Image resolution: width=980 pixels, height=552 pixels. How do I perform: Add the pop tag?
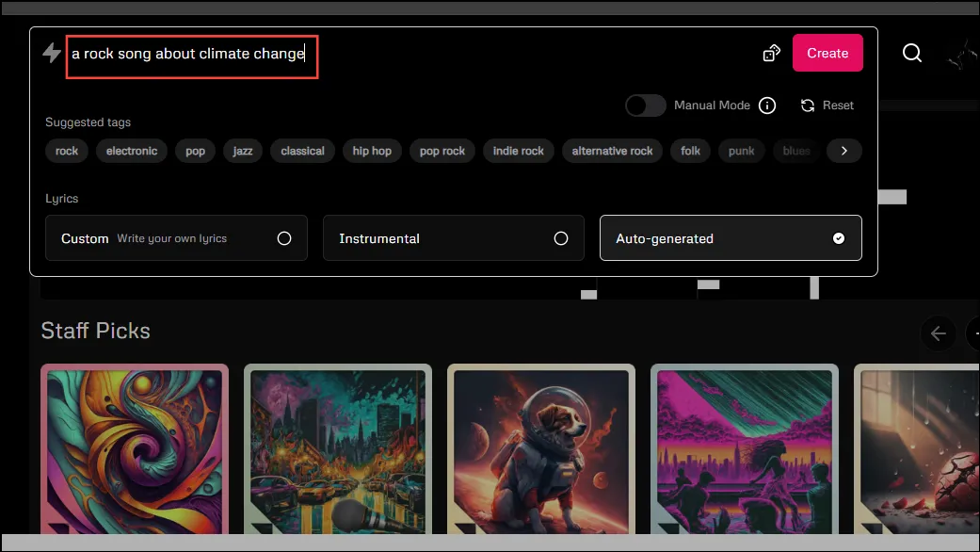click(195, 151)
